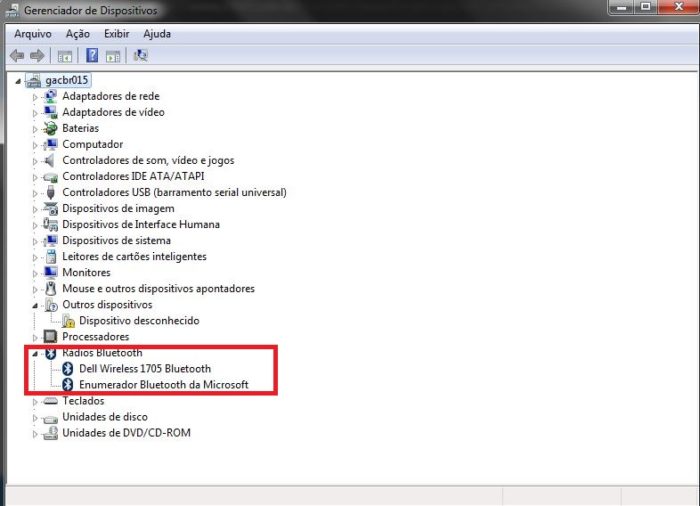Click the USB controllers plug icon
The height and width of the screenshot is (506, 700).
click(x=50, y=192)
